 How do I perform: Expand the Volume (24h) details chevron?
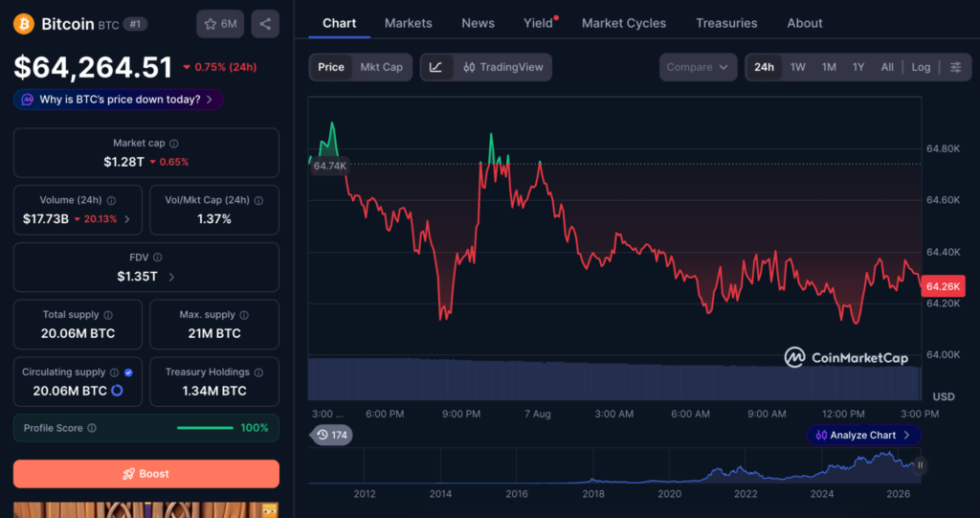(x=127, y=219)
